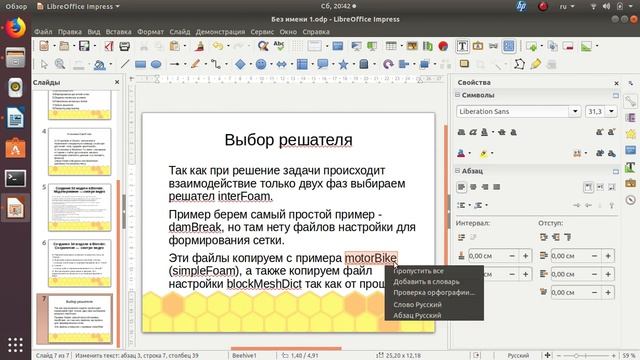The width and height of the screenshot is (640, 360).
Task: Open font color dropdown arrow
Action: click(469, 154)
